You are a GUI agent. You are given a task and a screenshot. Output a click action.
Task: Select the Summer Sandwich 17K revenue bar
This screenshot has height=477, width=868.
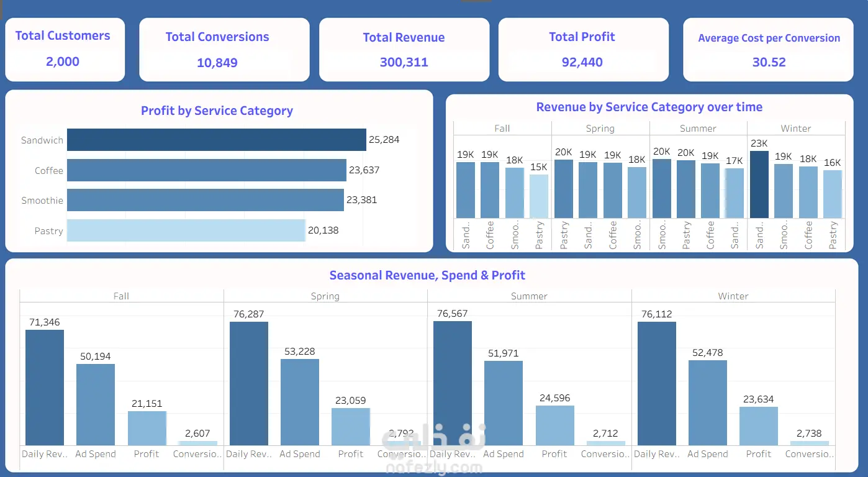point(735,193)
